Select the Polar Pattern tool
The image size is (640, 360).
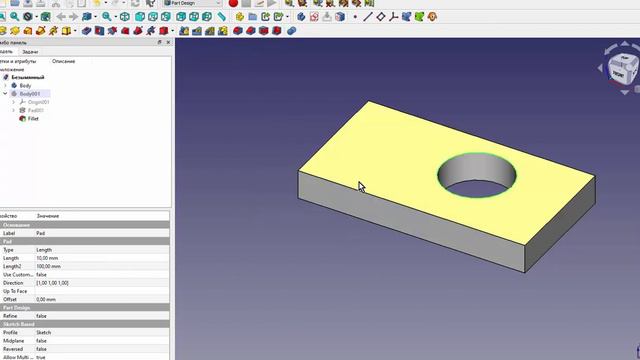(210, 31)
